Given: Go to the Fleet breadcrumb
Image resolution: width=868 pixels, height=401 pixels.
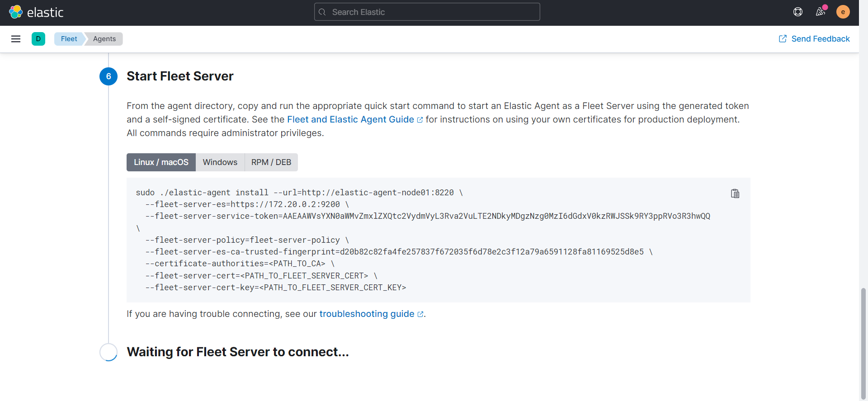Looking at the screenshot, I should coord(69,39).
